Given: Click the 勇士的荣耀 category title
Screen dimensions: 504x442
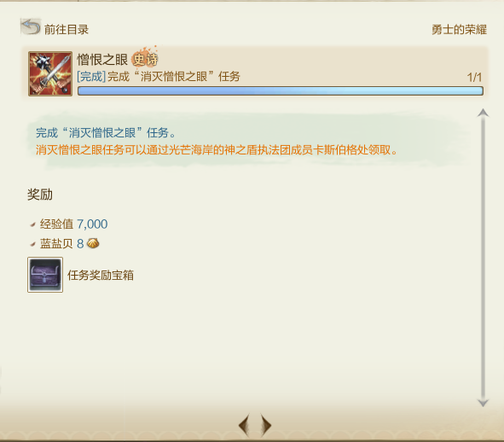Looking at the screenshot, I should pyautogui.click(x=459, y=30).
